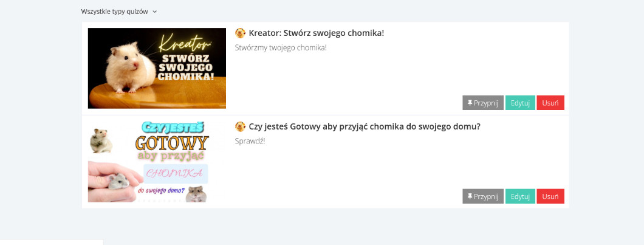This screenshot has height=245, width=644.
Task: Edit the Kreator quiz with Edytuj
Action: coord(520,103)
